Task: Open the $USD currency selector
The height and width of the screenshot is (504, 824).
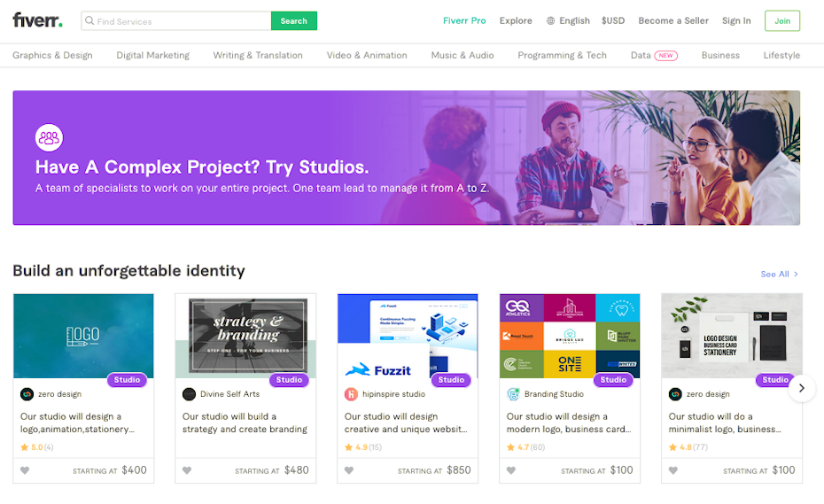Action: pos(613,20)
